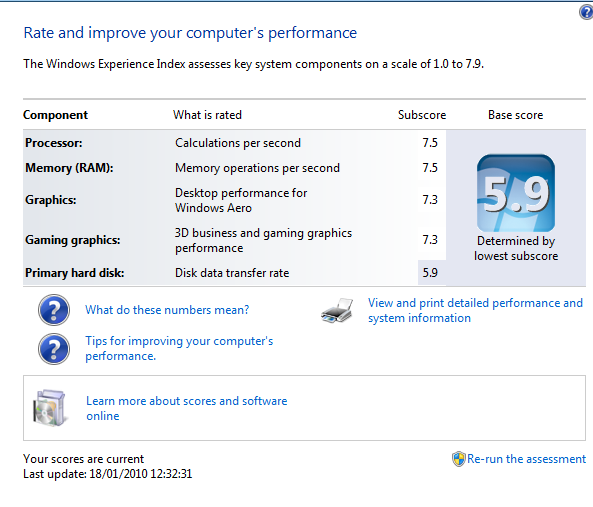Click the Graphics subscore 7.3
Viewport: 593px width, 507px height.
(x=430, y=200)
